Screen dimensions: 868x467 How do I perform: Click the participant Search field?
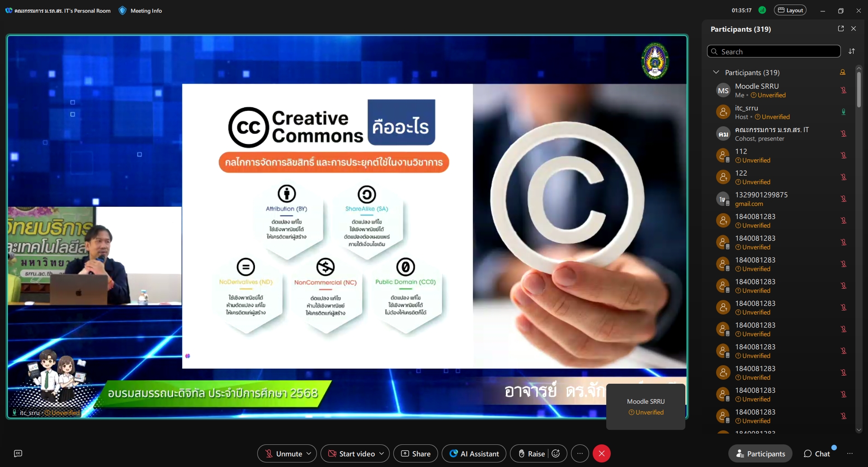click(774, 52)
